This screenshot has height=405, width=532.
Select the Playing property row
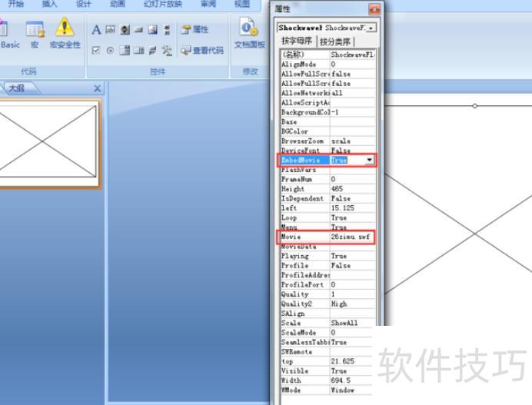click(x=328, y=256)
